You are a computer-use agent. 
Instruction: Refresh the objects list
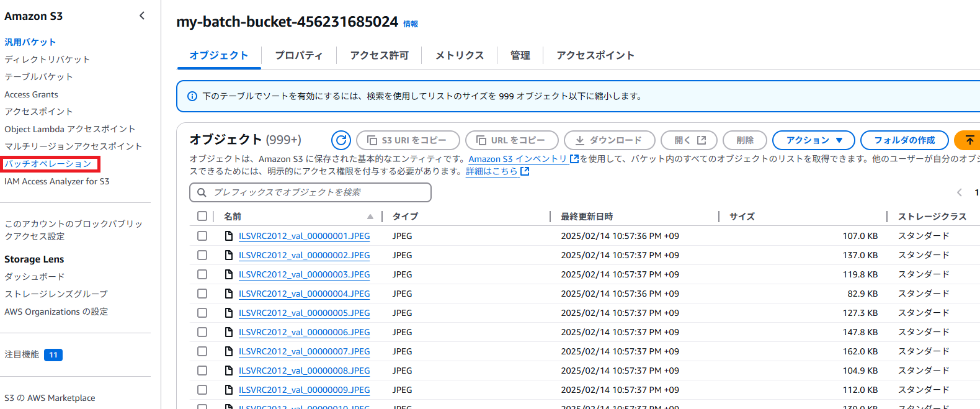[x=341, y=140]
